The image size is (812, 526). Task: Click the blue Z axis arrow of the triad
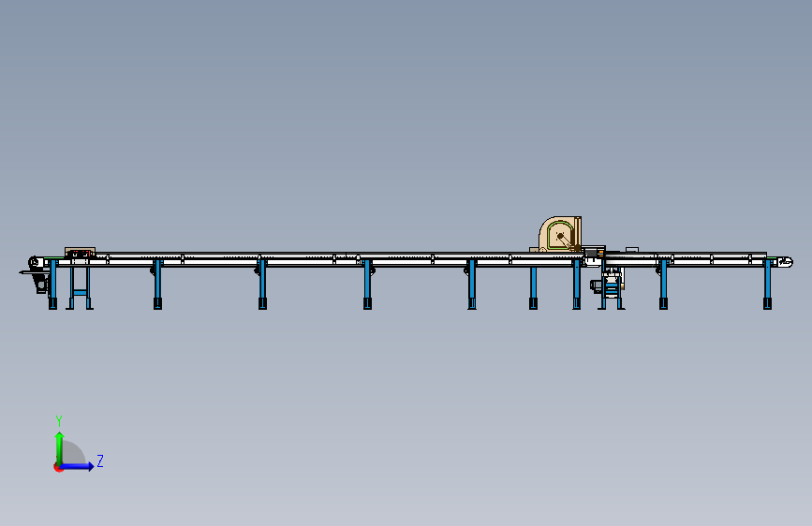(77, 466)
